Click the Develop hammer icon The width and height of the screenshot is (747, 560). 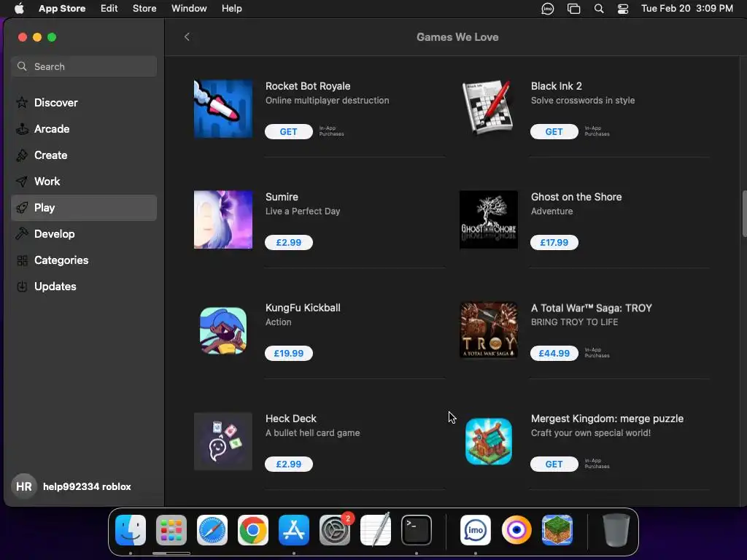tap(22, 233)
